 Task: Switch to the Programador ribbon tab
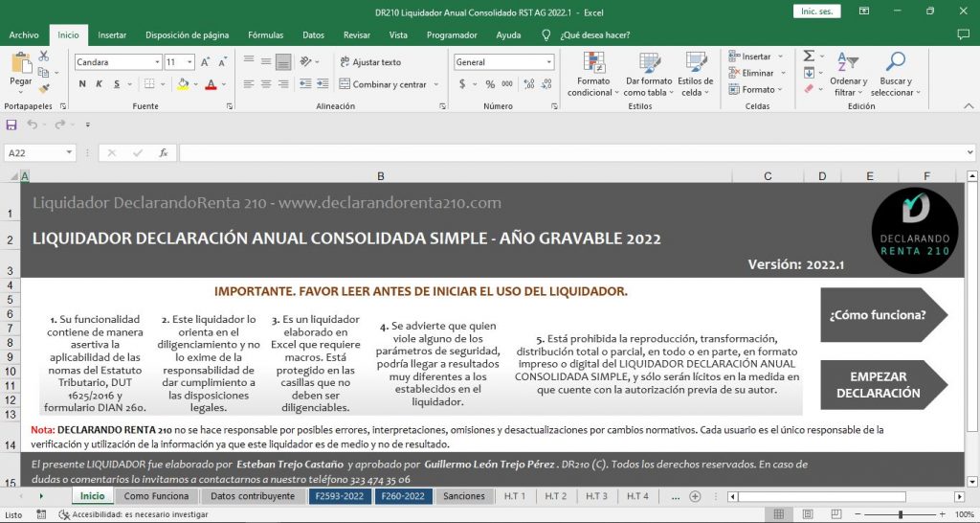(x=452, y=35)
